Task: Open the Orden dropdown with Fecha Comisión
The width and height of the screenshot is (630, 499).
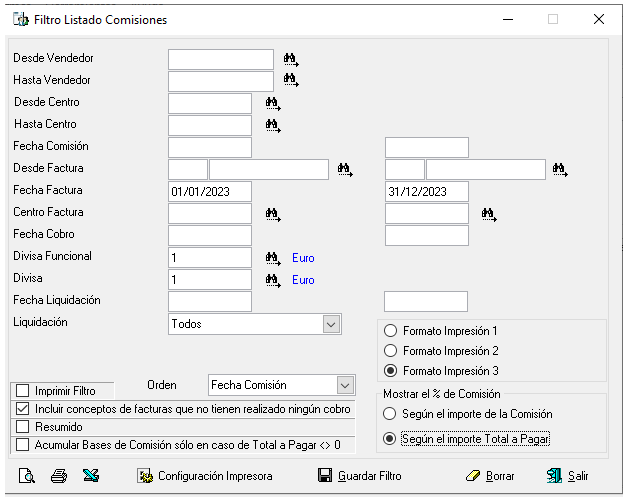Action: pyautogui.click(x=345, y=385)
